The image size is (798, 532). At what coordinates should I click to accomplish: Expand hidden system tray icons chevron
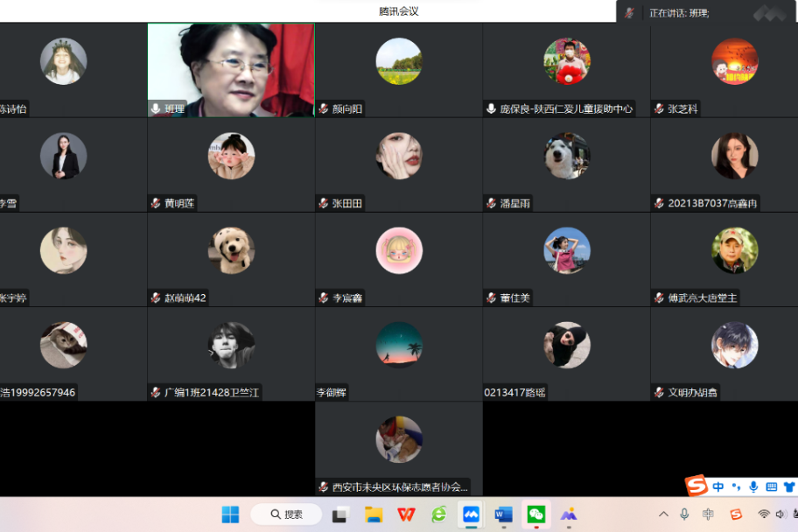click(x=663, y=514)
